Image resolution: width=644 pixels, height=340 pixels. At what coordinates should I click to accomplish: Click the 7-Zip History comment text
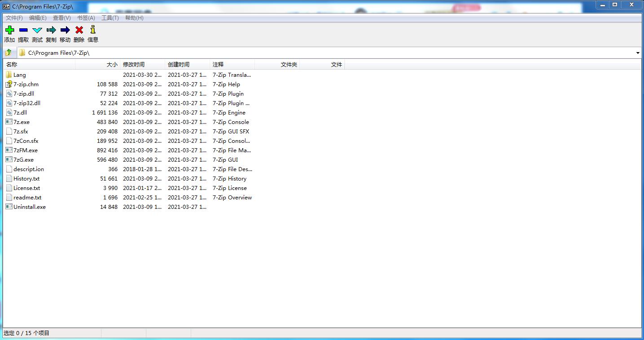tap(229, 179)
